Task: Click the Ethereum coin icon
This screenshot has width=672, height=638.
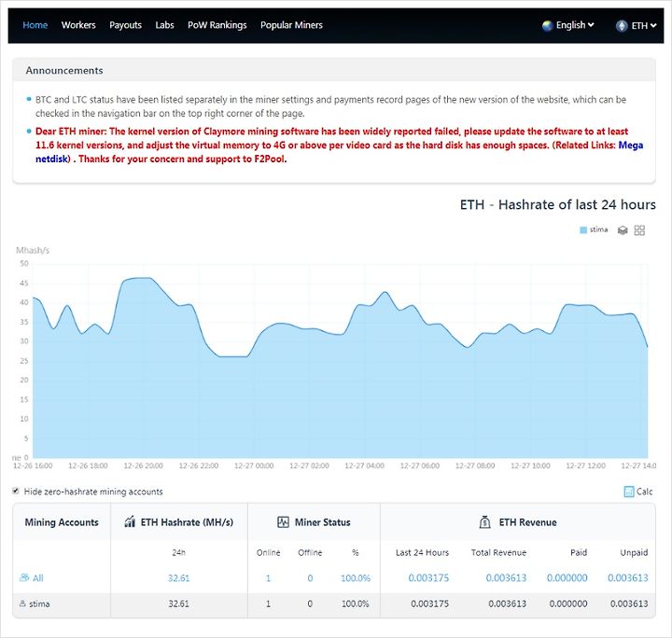Action: [622, 26]
